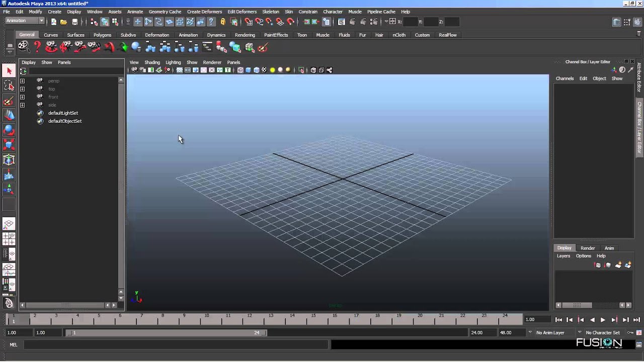
Task: Open the Skeleton menu
Action: click(270, 12)
